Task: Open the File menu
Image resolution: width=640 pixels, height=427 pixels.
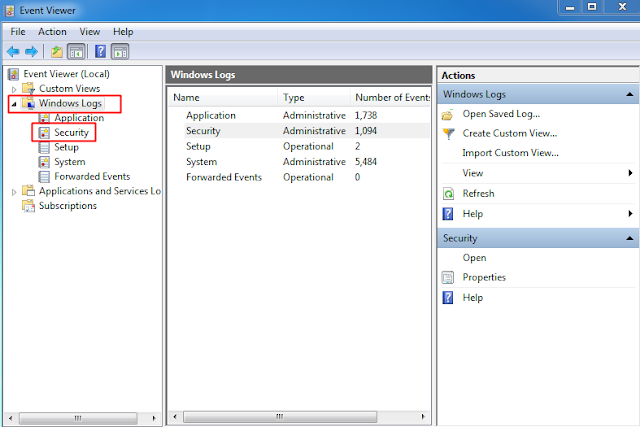Action: pyautogui.click(x=18, y=32)
